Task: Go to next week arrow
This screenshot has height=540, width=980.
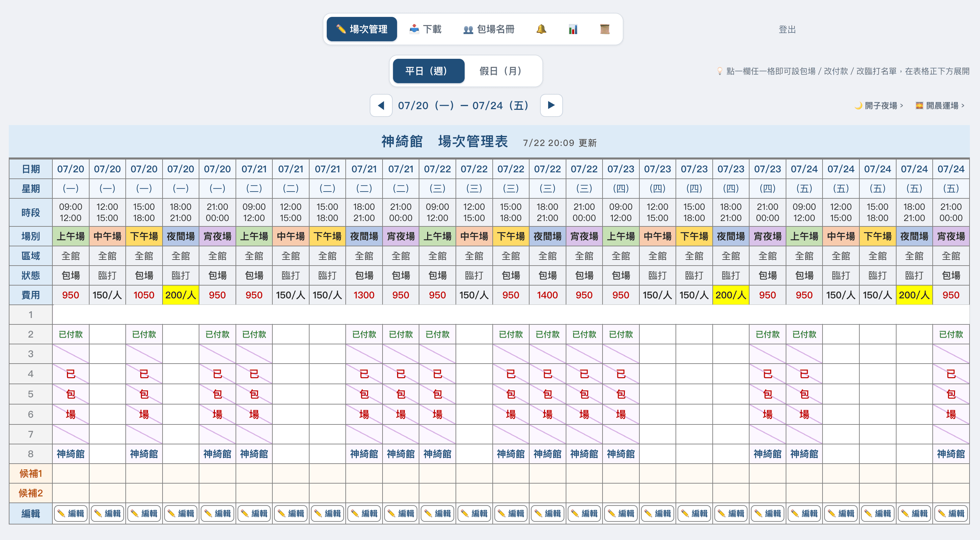Action: point(551,105)
